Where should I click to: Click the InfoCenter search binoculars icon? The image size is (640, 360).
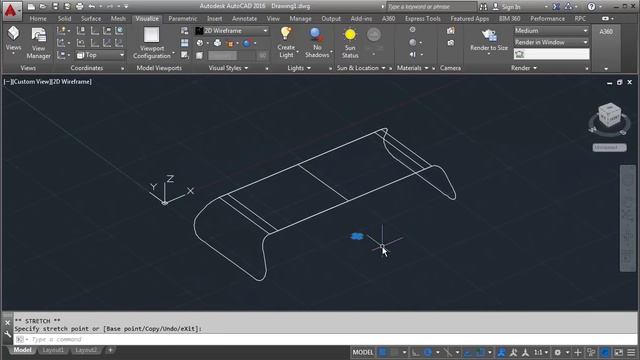483,7
